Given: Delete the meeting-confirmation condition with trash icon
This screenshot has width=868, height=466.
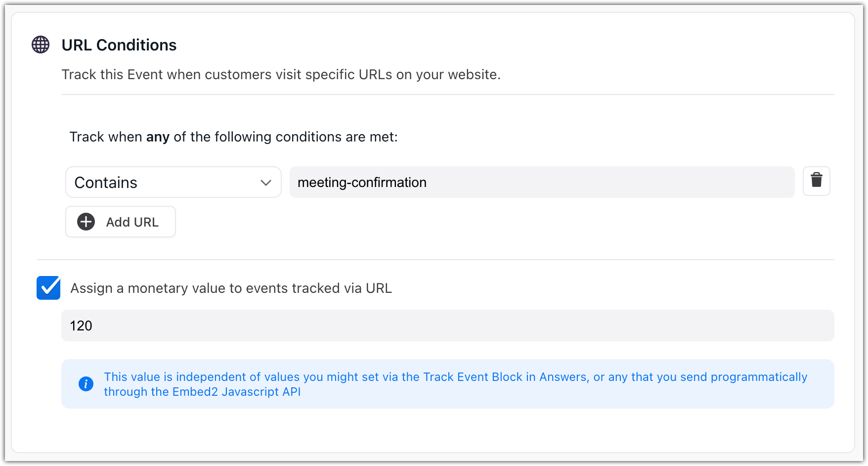Looking at the screenshot, I should coord(816,181).
